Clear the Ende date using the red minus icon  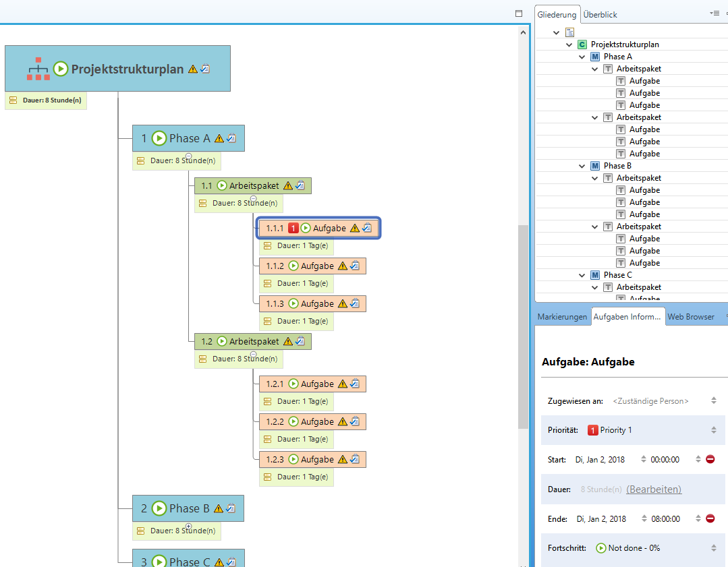[710, 518]
